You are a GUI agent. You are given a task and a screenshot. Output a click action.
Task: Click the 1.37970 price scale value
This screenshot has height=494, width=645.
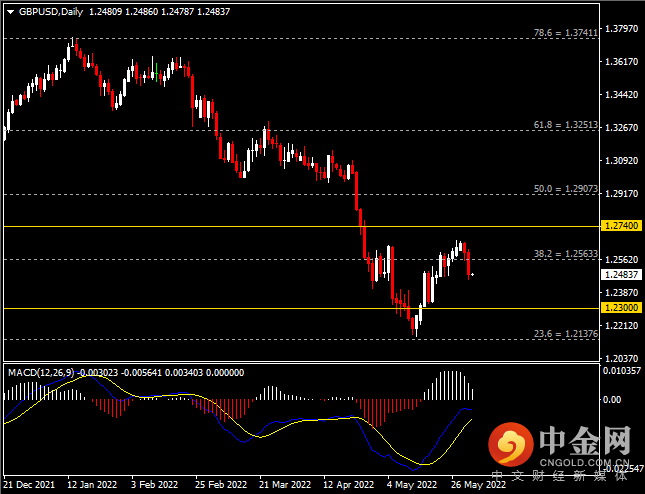[622, 29]
